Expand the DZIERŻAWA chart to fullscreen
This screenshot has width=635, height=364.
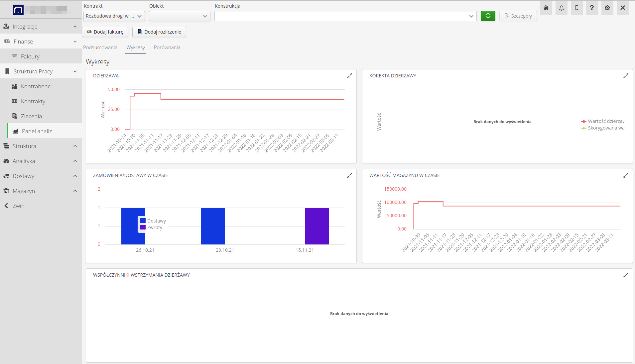point(349,76)
